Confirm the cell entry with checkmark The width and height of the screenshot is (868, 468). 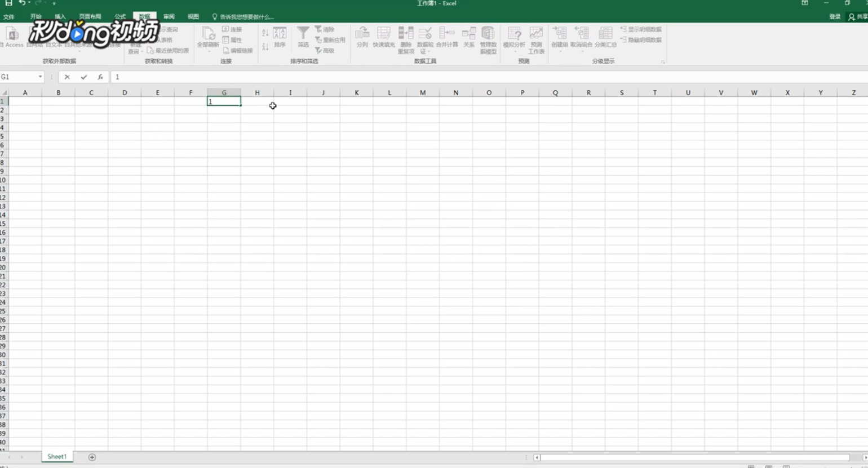point(84,77)
